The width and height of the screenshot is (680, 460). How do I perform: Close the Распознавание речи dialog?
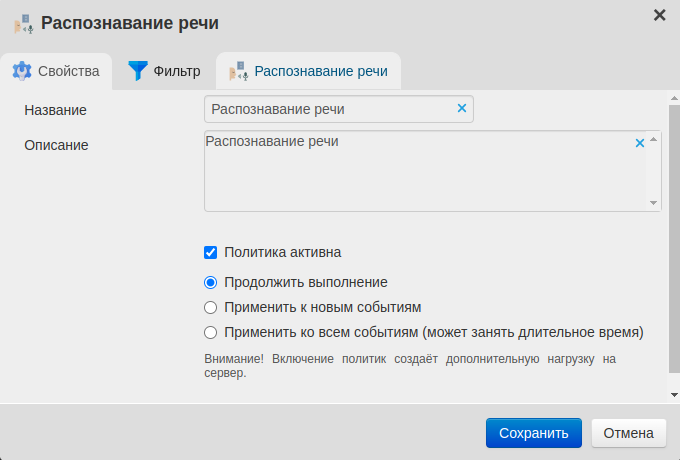pos(659,15)
